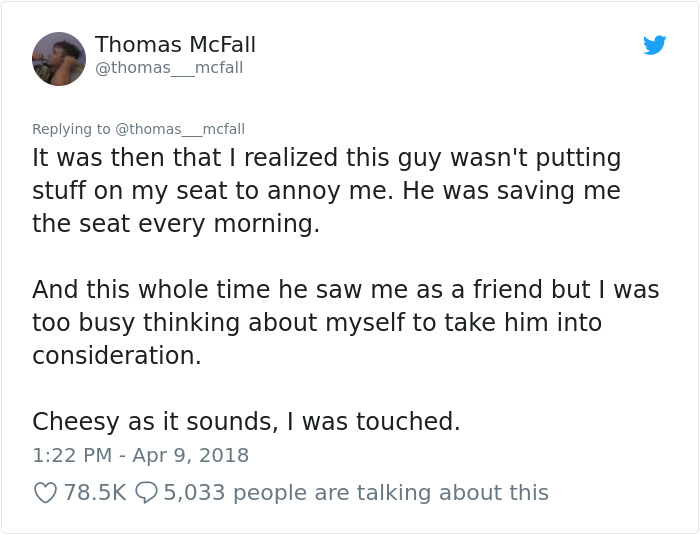This screenshot has width=700, height=535.
Task: Open the 1:22 PM - Apr 9, 2018 timestamp
Action: pyautogui.click(x=140, y=455)
